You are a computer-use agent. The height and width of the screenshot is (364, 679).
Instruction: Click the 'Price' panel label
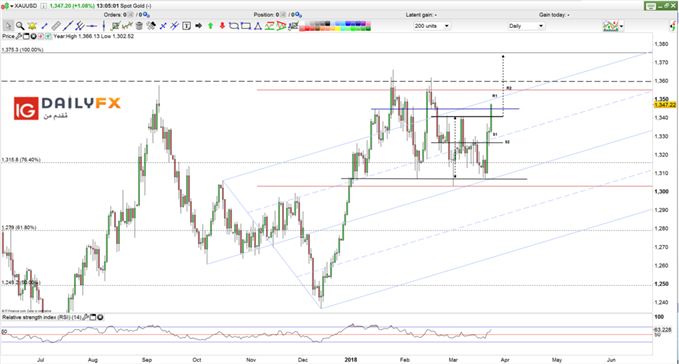click(x=9, y=36)
